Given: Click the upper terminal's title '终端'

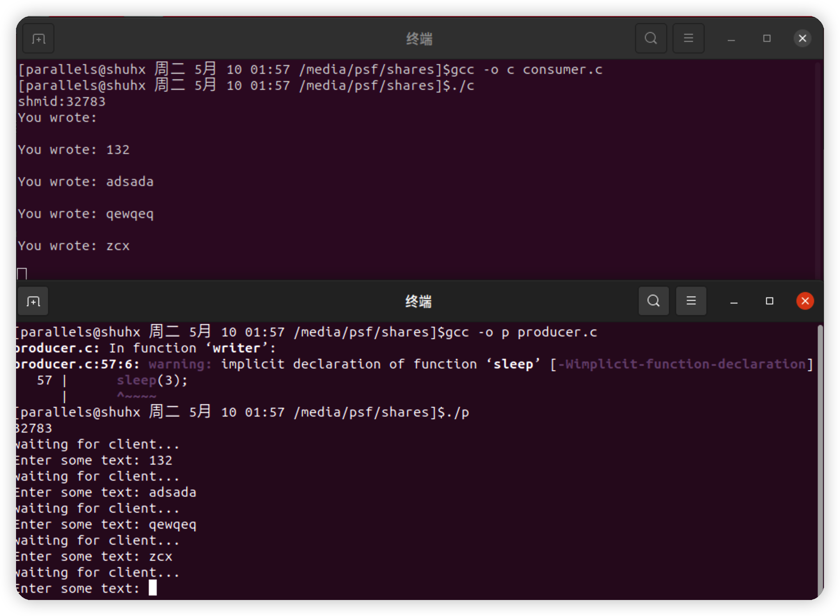Looking at the screenshot, I should pyautogui.click(x=419, y=39).
